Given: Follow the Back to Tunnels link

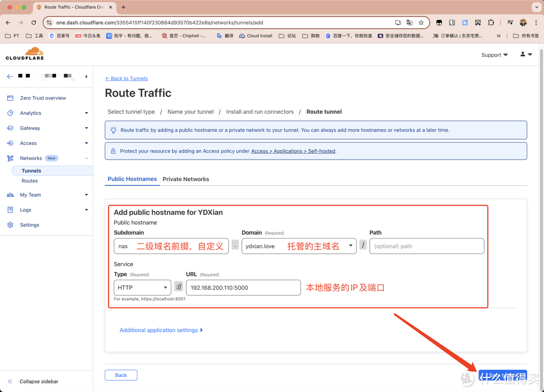Looking at the screenshot, I should pyautogui.click(x=126, y=79).
